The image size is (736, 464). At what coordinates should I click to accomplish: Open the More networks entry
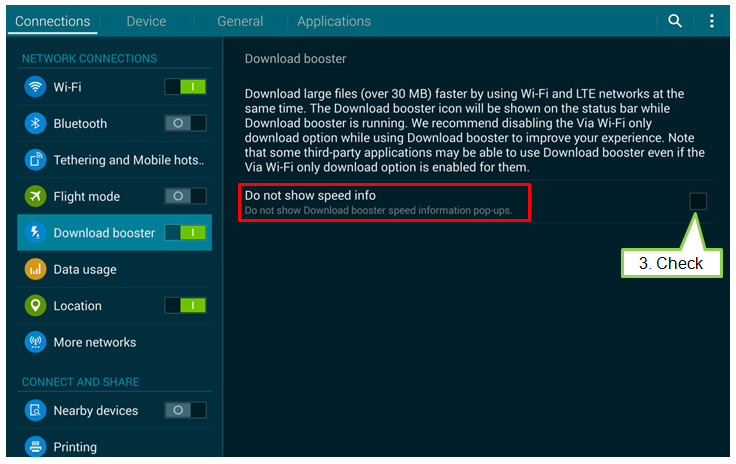tap(95, 342)
